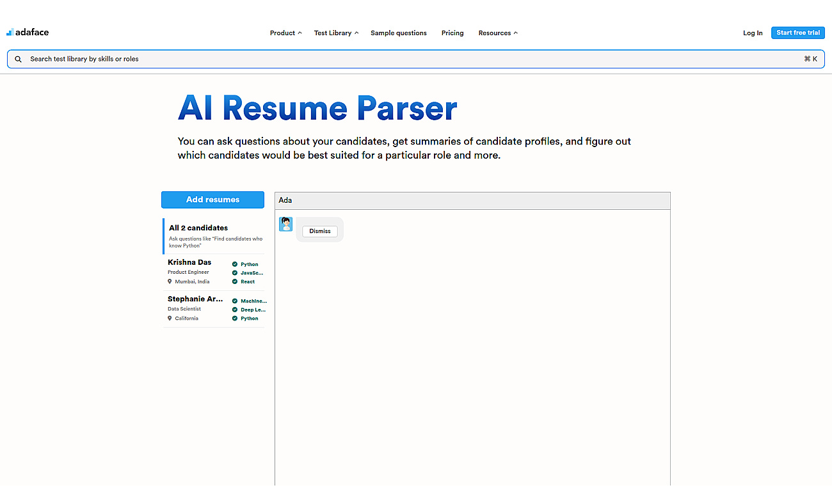Expand the Product menu
Viewport: 832px width, 504px height.
pos(285,33)
